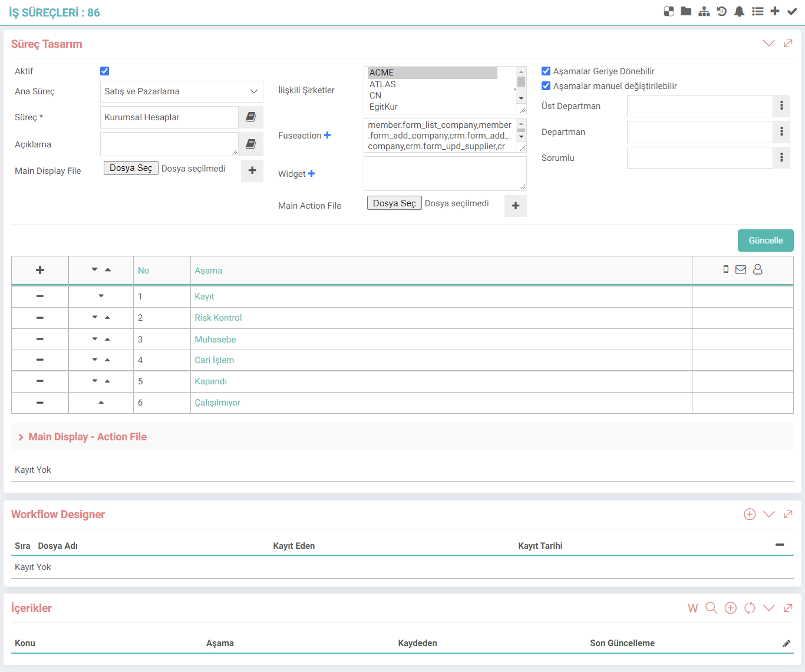The image size is (805, 672).
Task: Choose file for Main Action File
Action: click(x=394, y=203)
